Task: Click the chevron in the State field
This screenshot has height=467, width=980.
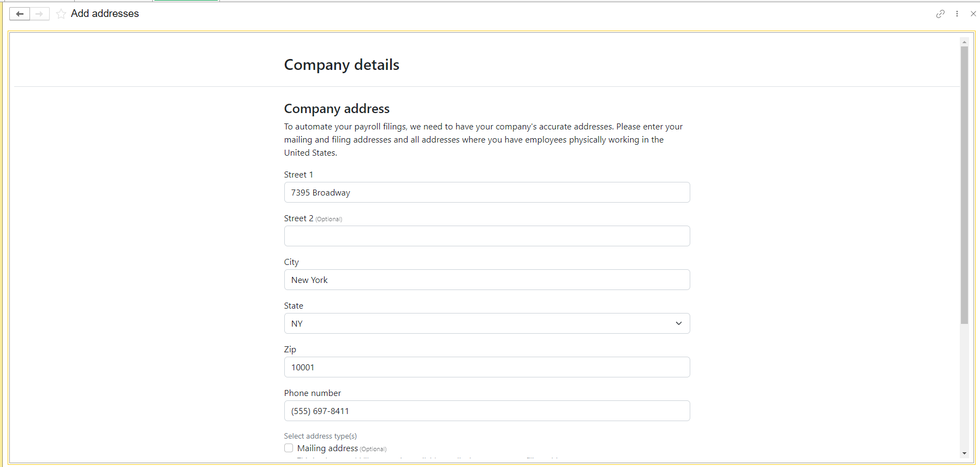Action: tap(678, 323)
